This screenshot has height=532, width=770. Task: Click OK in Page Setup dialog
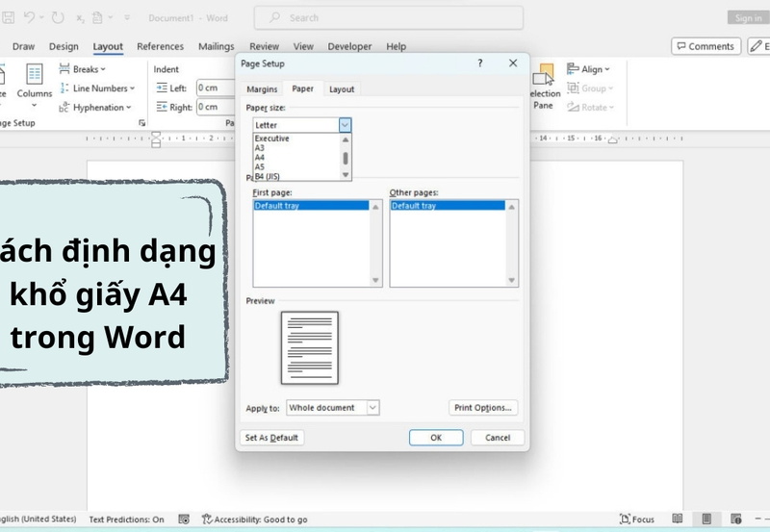click(436, 438)
